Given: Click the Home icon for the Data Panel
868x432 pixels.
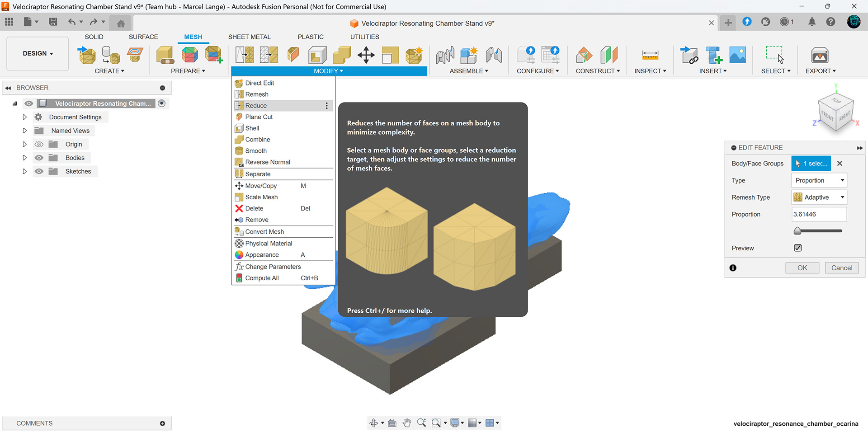Looking at the screenshot, I should tap(121, 23).
